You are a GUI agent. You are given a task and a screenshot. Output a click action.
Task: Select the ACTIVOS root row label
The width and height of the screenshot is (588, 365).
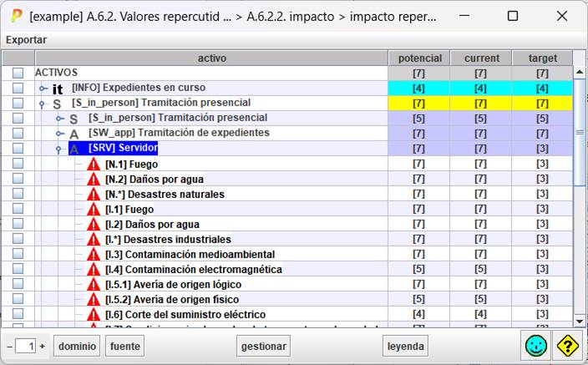56,73
